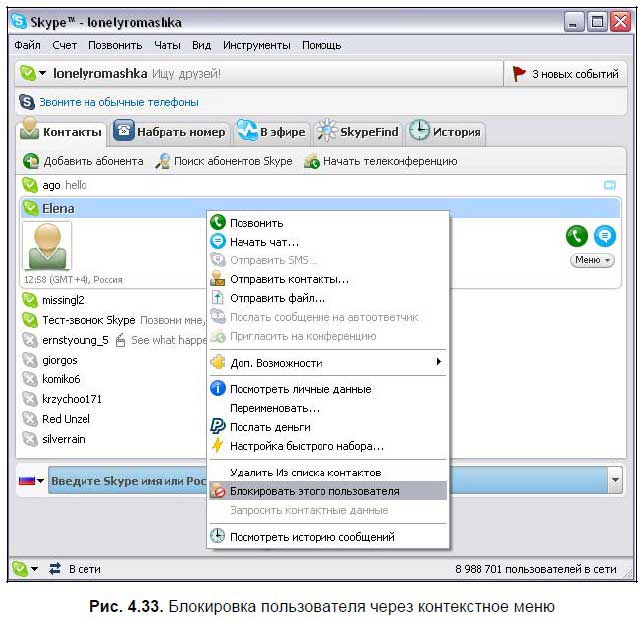Click the connection arrows icon in status bar

(55, 569)
